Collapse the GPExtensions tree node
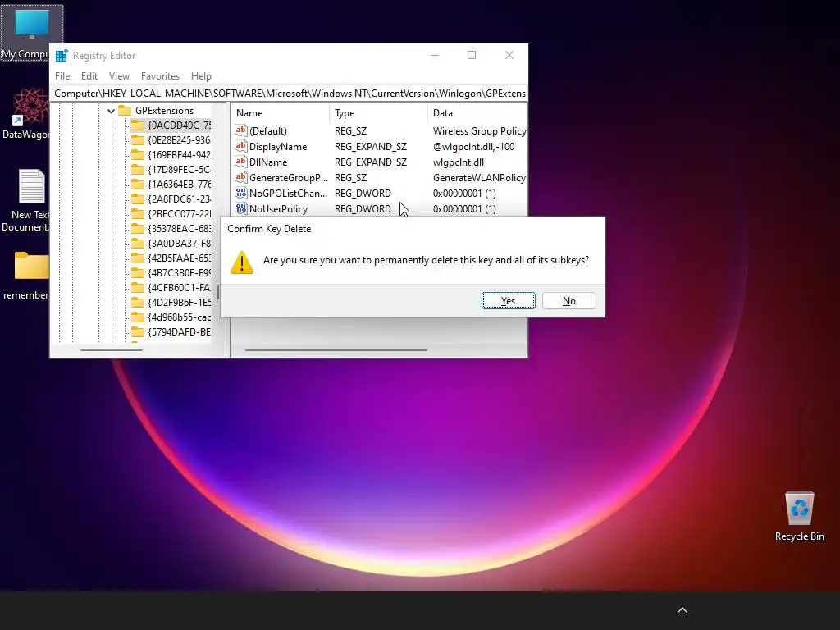The height and width of the screenshot is (630, 840). (111, 111)
